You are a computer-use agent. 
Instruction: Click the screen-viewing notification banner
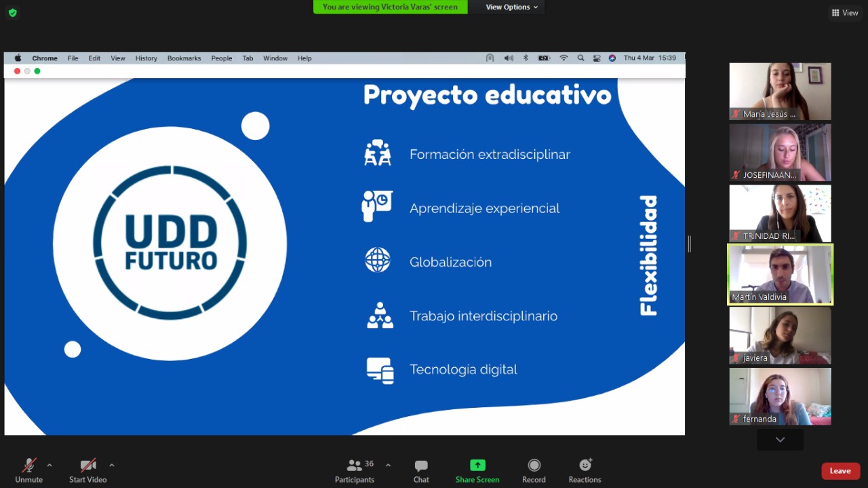pos(390,7)
